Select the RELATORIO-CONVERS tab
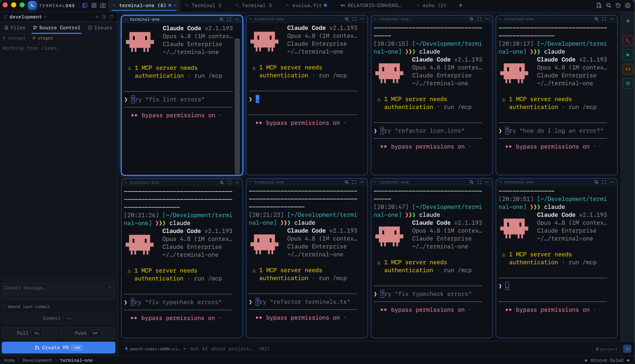 pos(371,5)
